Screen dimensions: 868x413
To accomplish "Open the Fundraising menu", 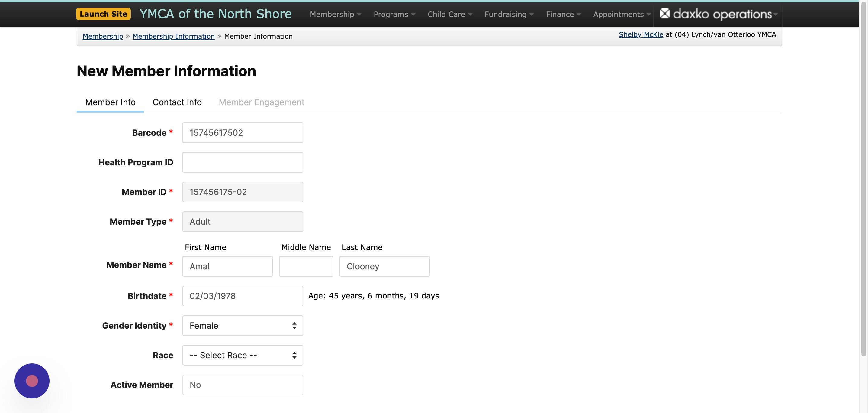I will tap(509, 14).
